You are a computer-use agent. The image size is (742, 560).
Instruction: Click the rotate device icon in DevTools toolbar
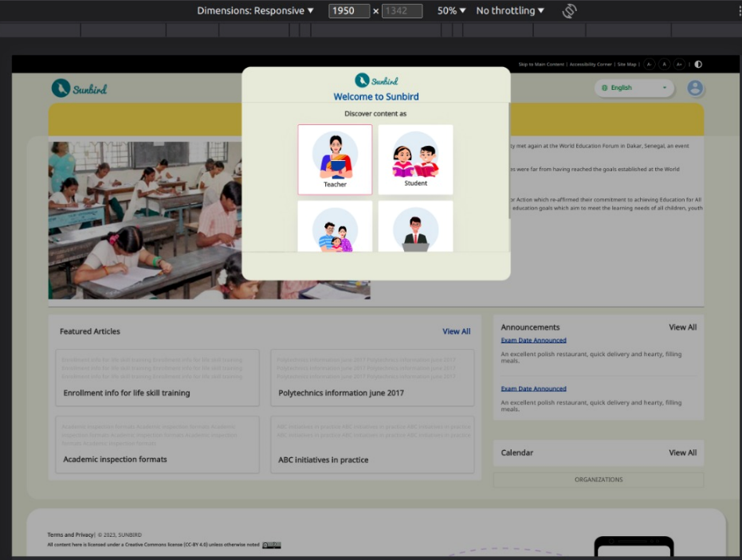pyautogui.click(x=569, y=11)
